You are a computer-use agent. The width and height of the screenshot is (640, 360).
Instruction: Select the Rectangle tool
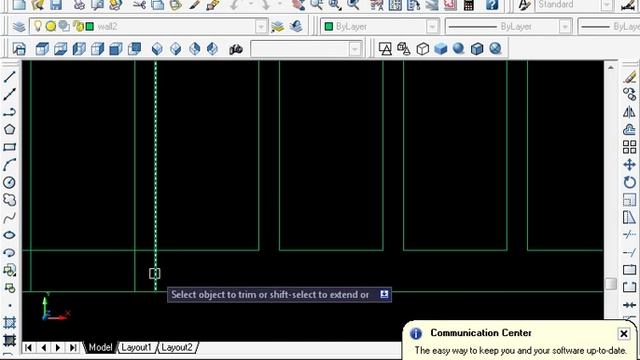click(x=9, y=147)
